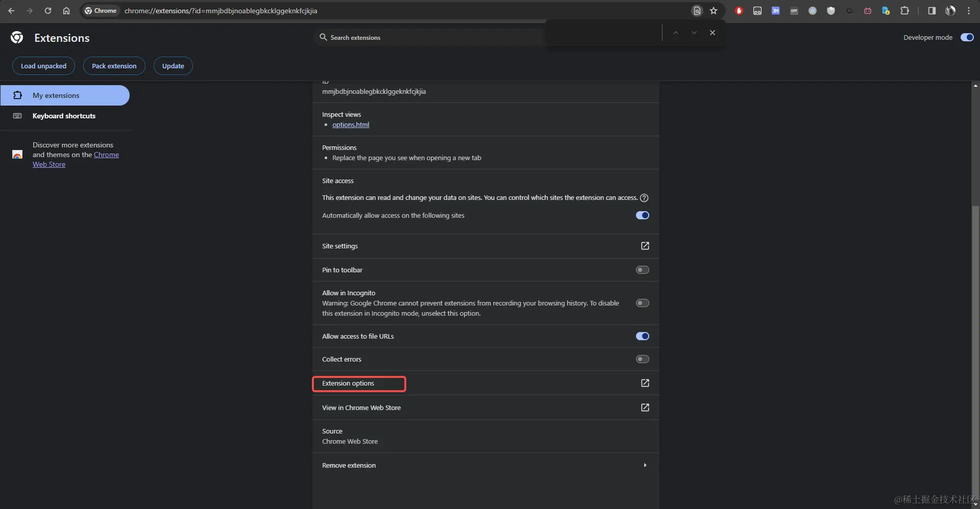Viewport: 980px width, 509px height.
Task: Click the Load unpacked button
Action: coord(43,66)
